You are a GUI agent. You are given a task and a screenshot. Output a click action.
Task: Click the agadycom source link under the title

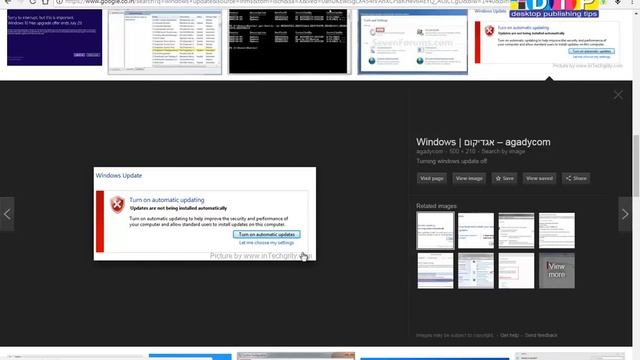point(429,151)
